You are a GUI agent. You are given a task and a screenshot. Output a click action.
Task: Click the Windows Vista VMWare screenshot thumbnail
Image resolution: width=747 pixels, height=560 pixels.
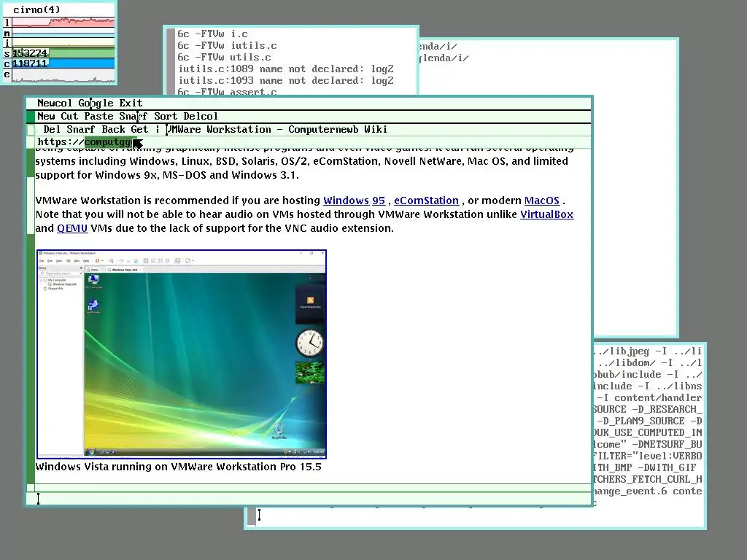coord(182,354)
